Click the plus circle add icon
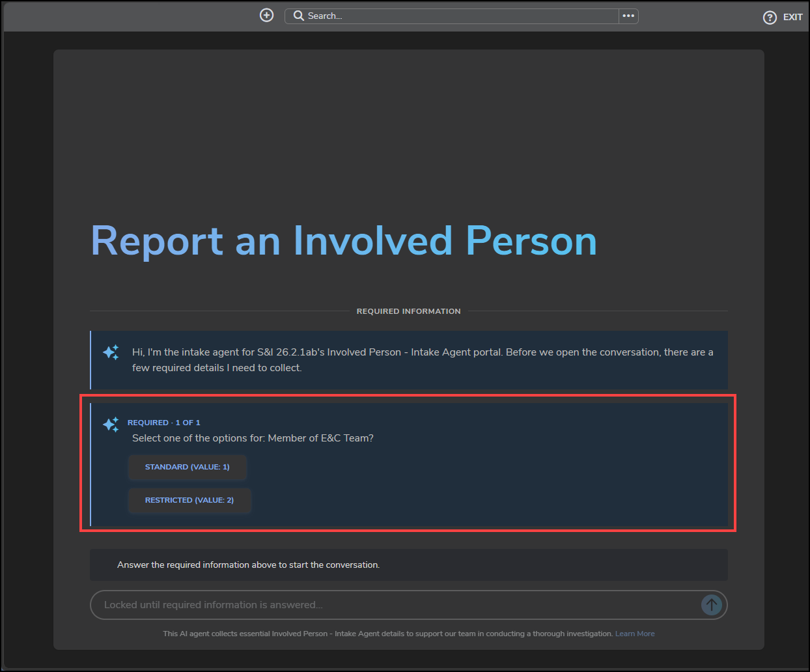This screenshot has height=672, width=810. [266, 15]
